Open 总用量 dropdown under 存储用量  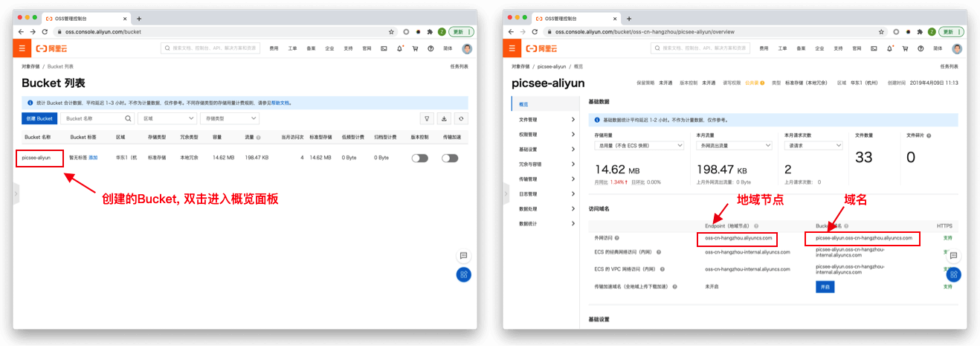click(x=639, y=146)
